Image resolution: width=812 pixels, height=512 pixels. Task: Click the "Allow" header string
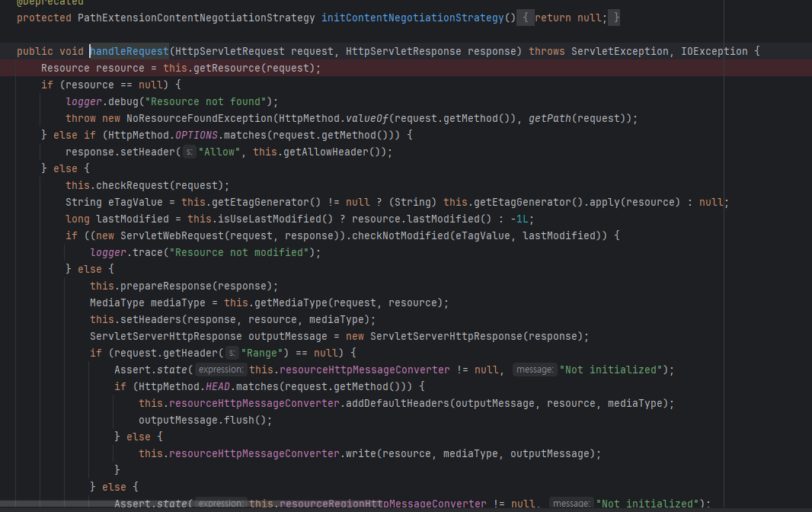[x=219, y=152]
